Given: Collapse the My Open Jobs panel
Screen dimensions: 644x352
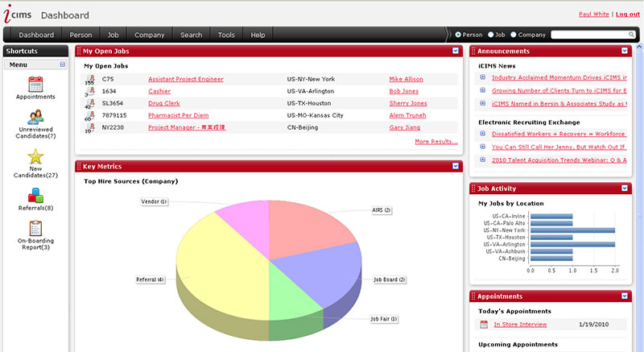Looking at the screenshot, I should pyautogui.click(x=456, y=52).
